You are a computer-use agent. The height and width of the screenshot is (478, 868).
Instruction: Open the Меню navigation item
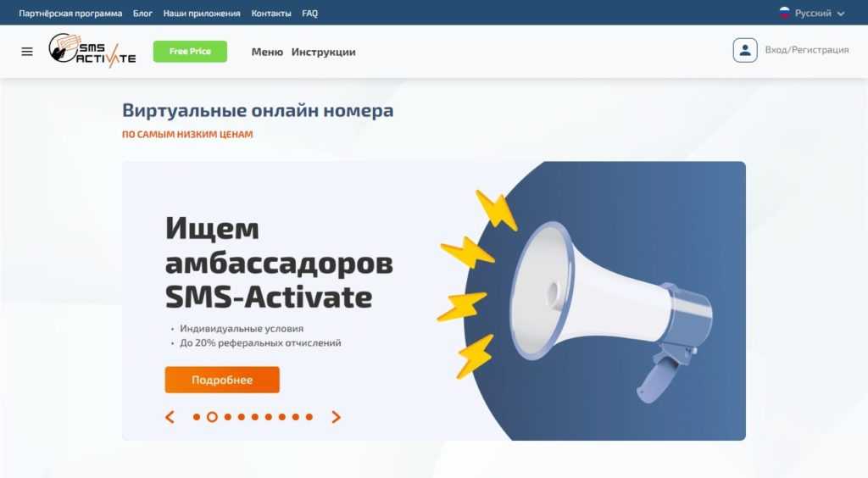pos(267,52)
